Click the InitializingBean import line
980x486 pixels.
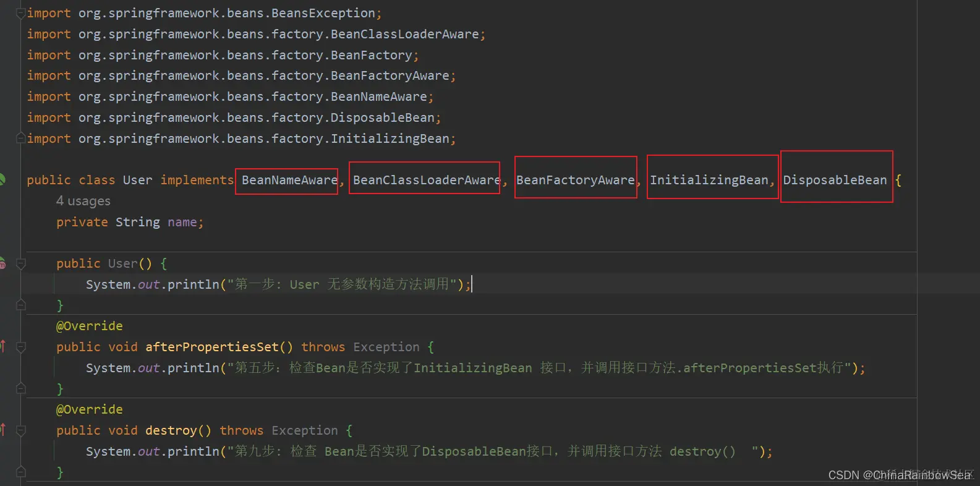[241, 139]
